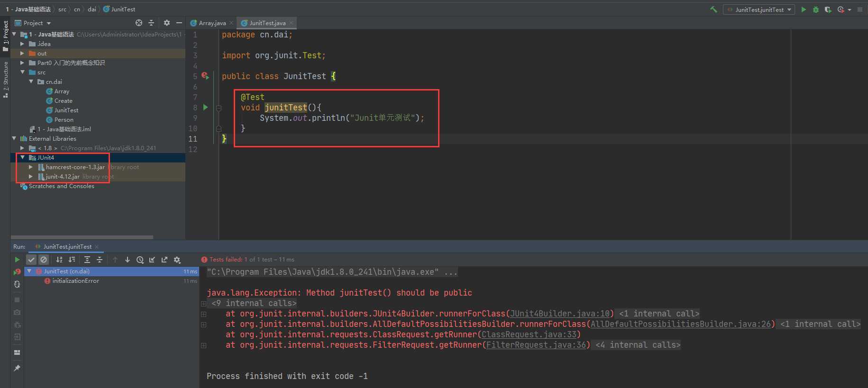
Task: Collapse External Libraries node
Action: (14, 138)
